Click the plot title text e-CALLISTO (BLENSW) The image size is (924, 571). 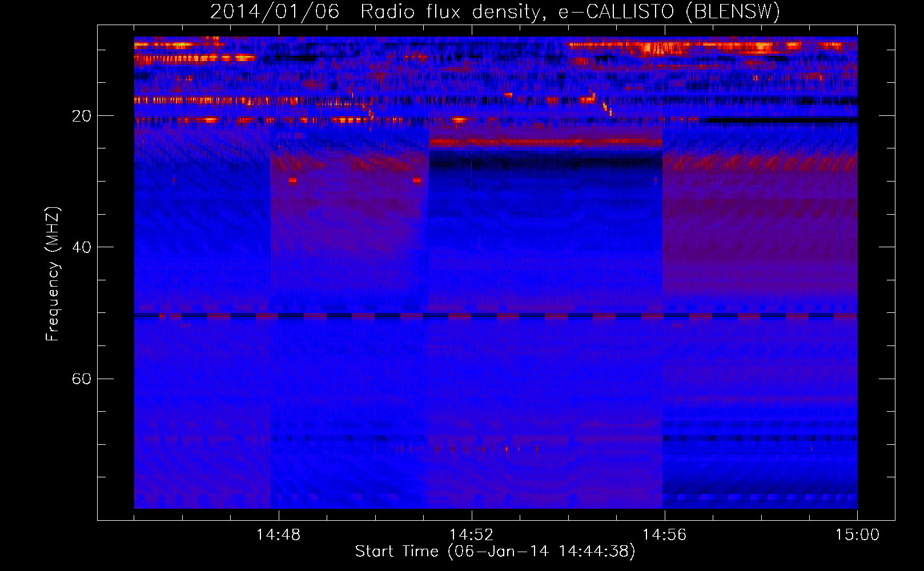point(669,11)
